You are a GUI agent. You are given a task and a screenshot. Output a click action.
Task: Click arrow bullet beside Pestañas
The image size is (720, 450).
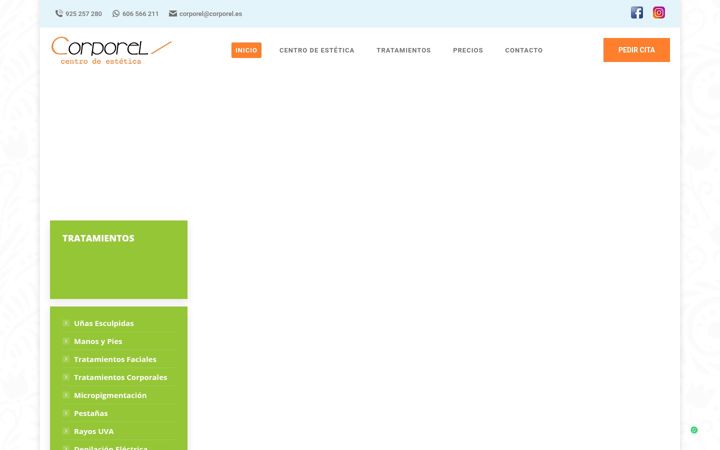coord(66,413)
